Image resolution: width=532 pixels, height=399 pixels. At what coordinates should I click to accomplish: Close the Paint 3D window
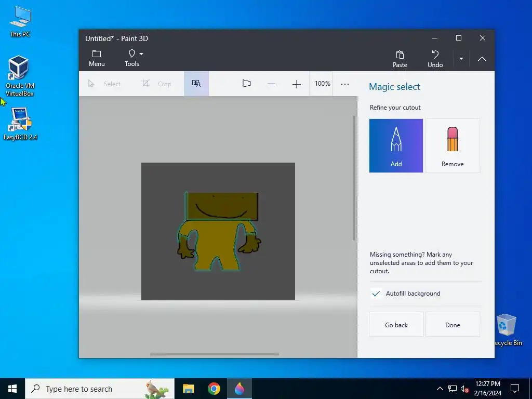point(483,38)
